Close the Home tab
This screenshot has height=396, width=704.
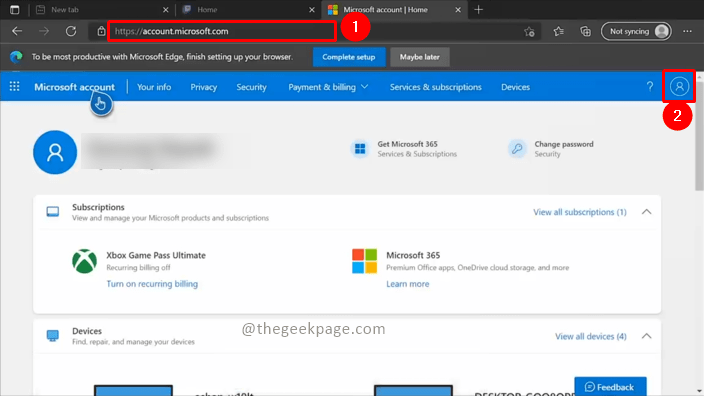click(x=312, y=9)
